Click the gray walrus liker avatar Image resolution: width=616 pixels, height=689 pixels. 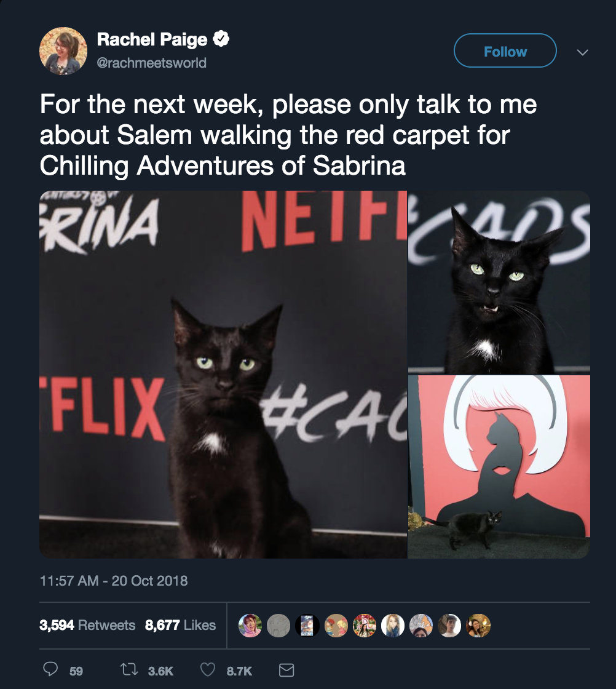pos(279,625)
